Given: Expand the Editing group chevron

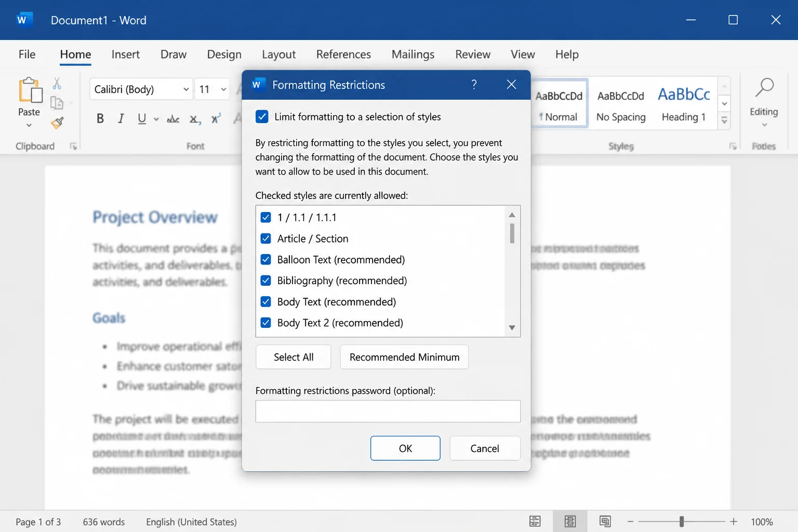Looking at the screenshot, I should click(x=764, y=125).
